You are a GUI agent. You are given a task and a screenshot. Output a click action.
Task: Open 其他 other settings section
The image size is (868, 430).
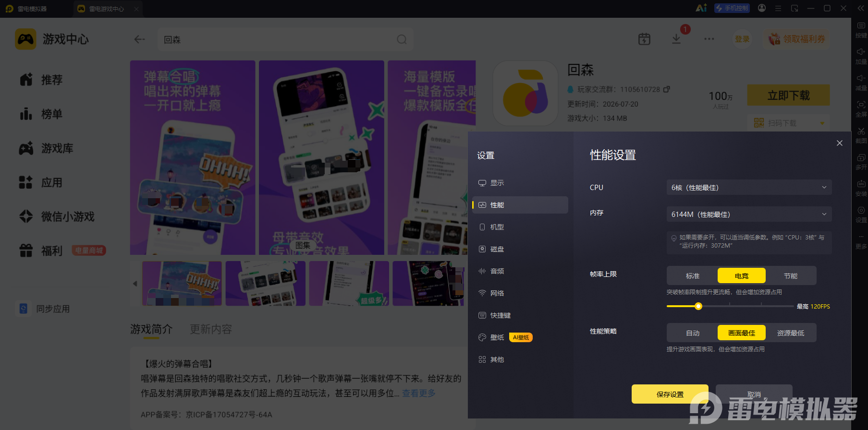[x=520, y=359]
